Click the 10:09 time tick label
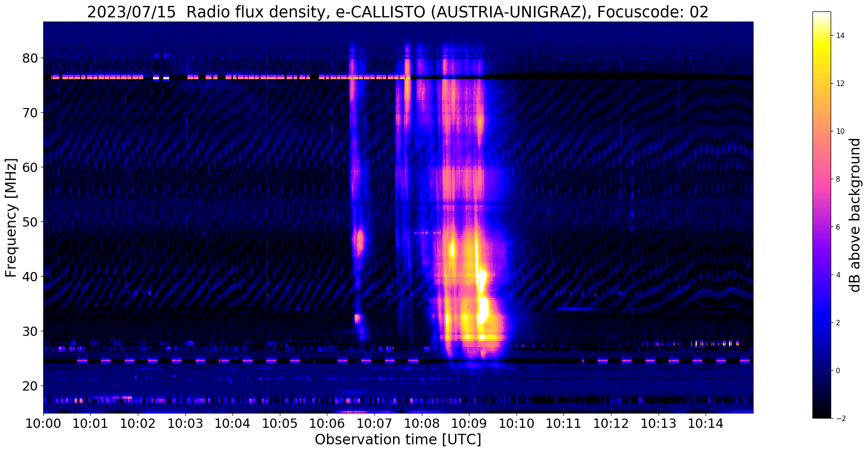This screenshot has height=452, width=868. click(469, 424)
